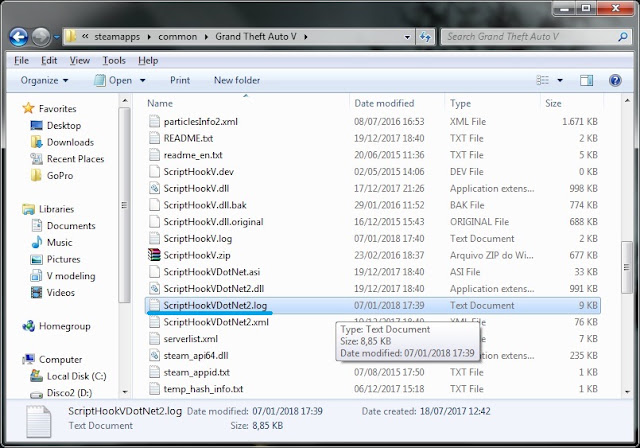Screen dimensions: 640x448
Task: Select the ScriptHookV.dll file icon
Action: coord(154,189)
